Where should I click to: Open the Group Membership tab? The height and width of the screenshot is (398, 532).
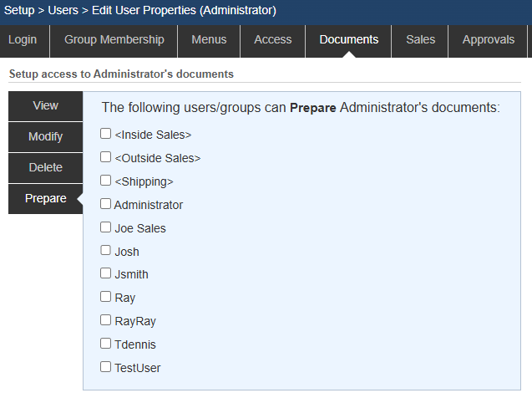(x=114, y=40)
